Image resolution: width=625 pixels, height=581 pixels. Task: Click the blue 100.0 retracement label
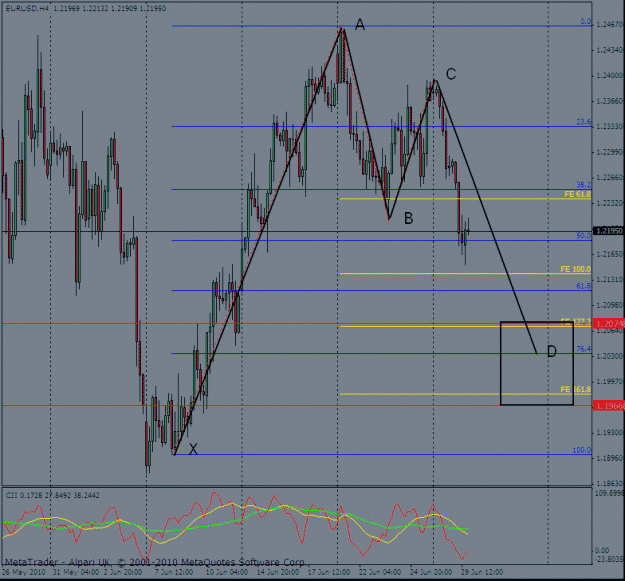click(582, 450)
